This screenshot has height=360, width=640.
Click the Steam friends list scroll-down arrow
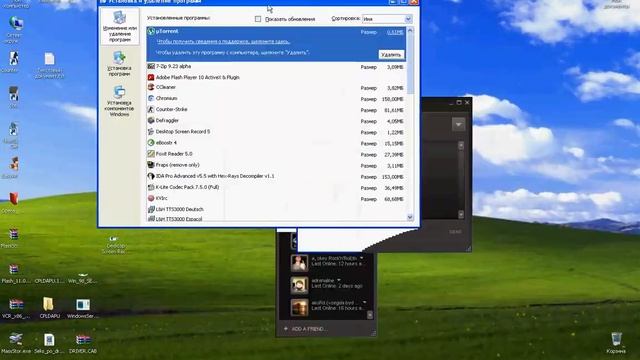pyautogui.click(x=370, y=315)
